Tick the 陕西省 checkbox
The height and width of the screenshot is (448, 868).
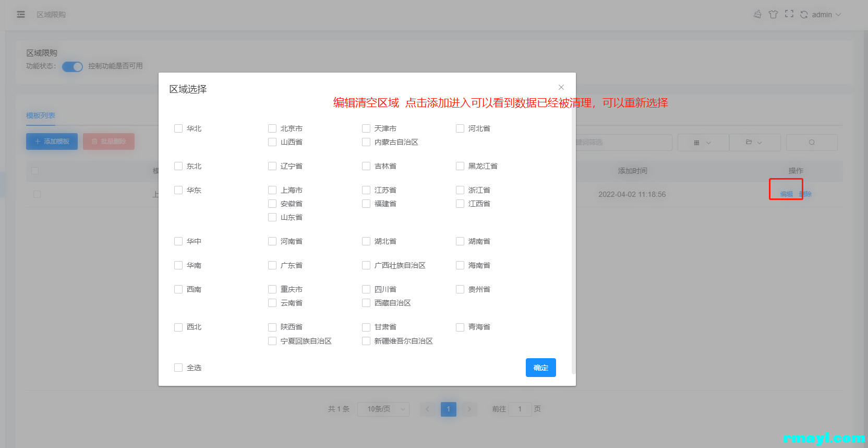[x=272, y=327]
